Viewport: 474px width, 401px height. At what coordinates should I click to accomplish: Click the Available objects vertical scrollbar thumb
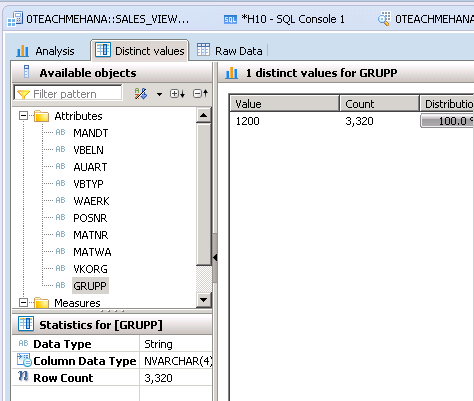pos(203,194)
